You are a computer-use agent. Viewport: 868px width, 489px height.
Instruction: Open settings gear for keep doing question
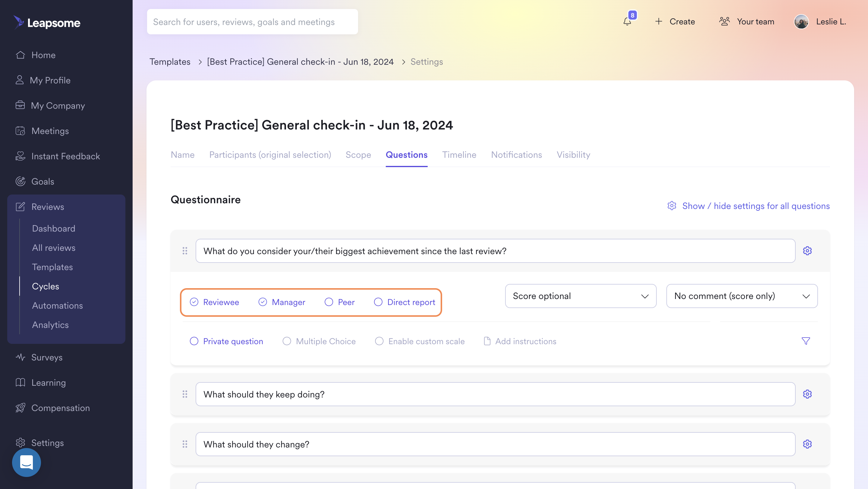point(807,394)
